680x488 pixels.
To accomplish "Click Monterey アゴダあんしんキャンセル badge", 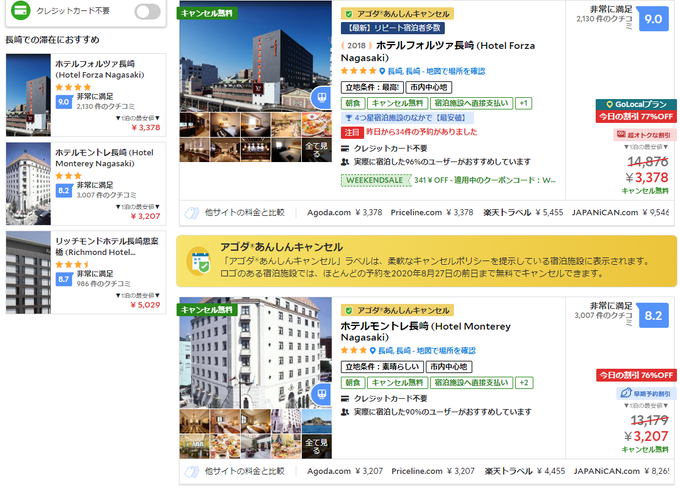I will [397, 311].
